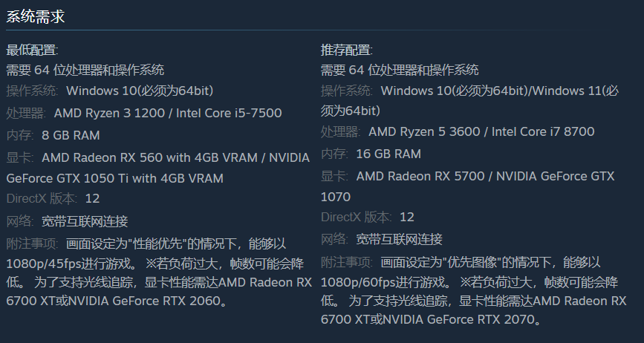
Task: Click the AMD Radeon RX 560 graphics text
Action: (x=103, y=157)
